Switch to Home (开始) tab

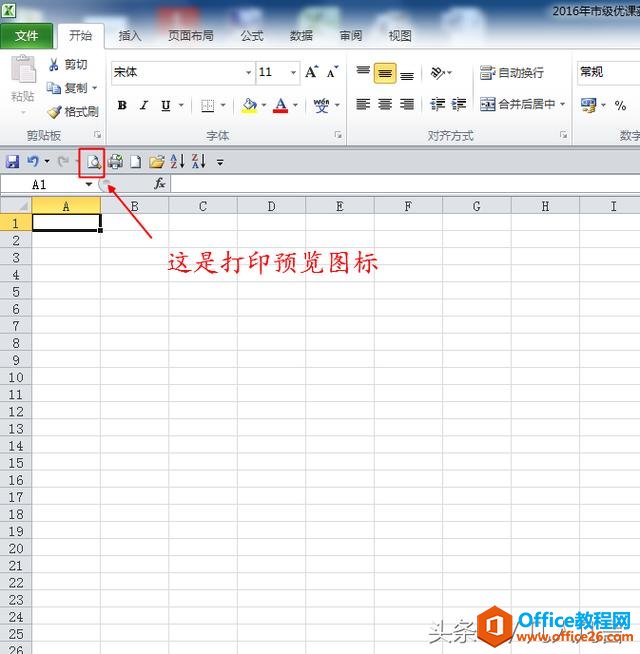pyautogui.click(x=81, y=36)
